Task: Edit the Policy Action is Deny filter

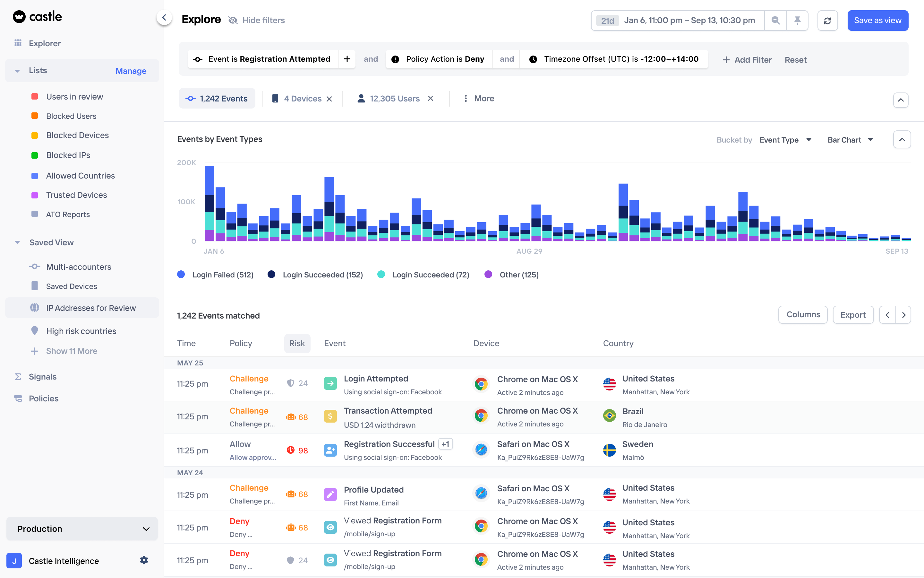Action: (x=440, y=59)
